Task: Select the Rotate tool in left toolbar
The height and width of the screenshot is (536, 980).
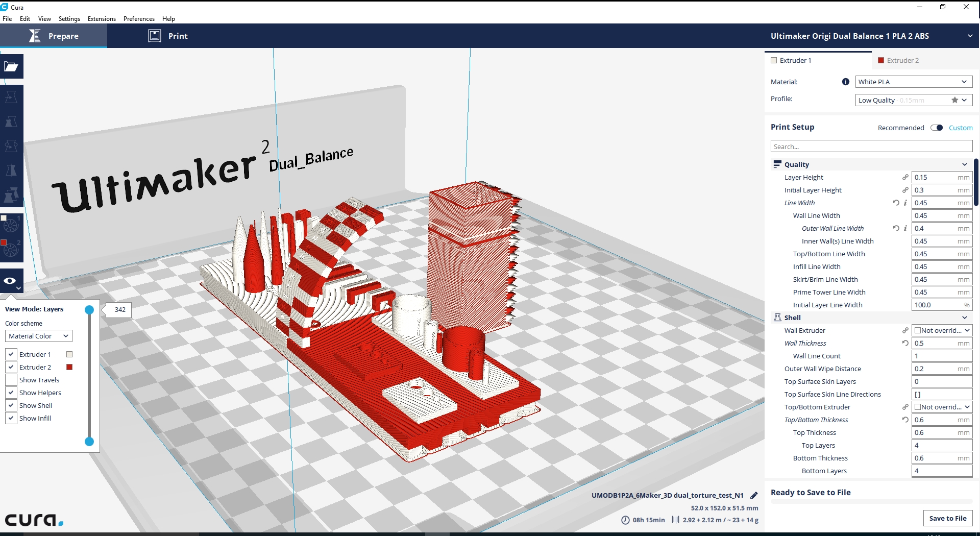Action: click(x=11, y=145)
